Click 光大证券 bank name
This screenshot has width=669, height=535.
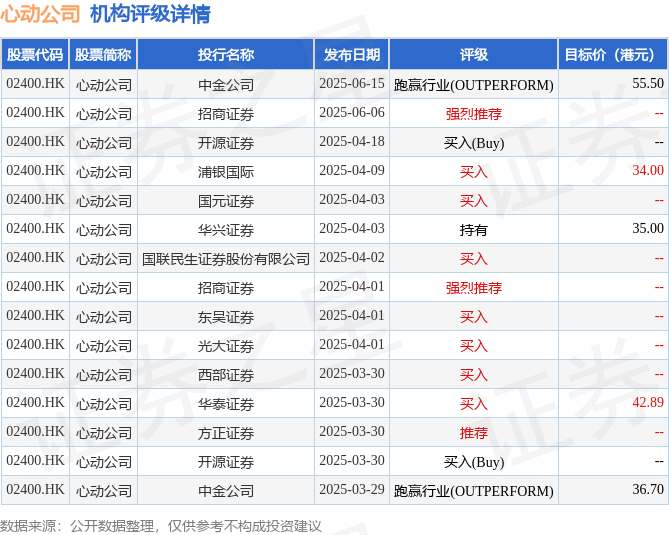click(x=226, y=346)
